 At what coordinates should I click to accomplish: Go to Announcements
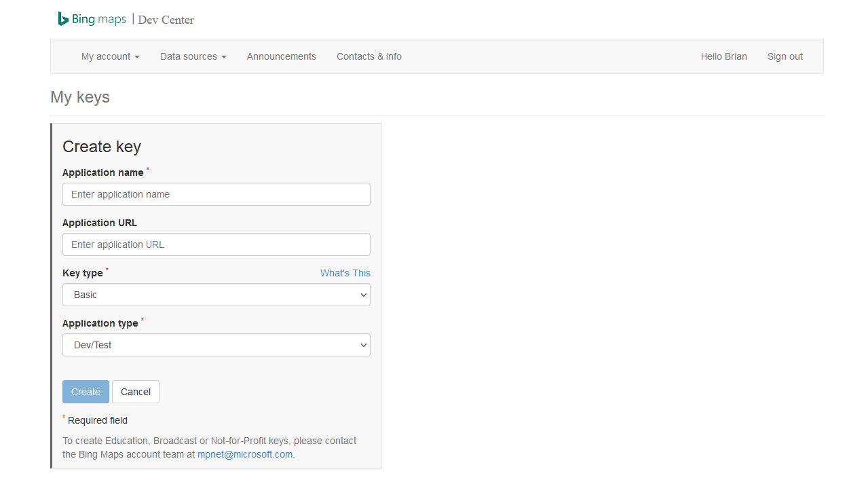click(282, 56)
